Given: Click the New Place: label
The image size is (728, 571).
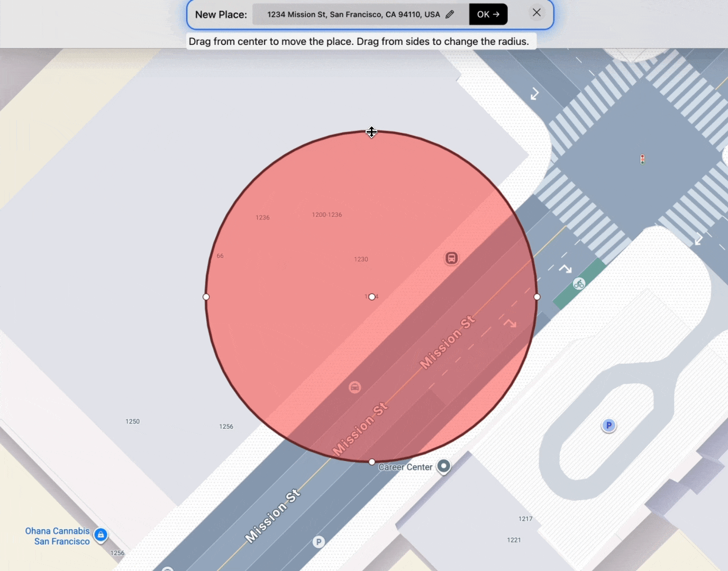Looking at the screenshot, I should coord(221,14).
